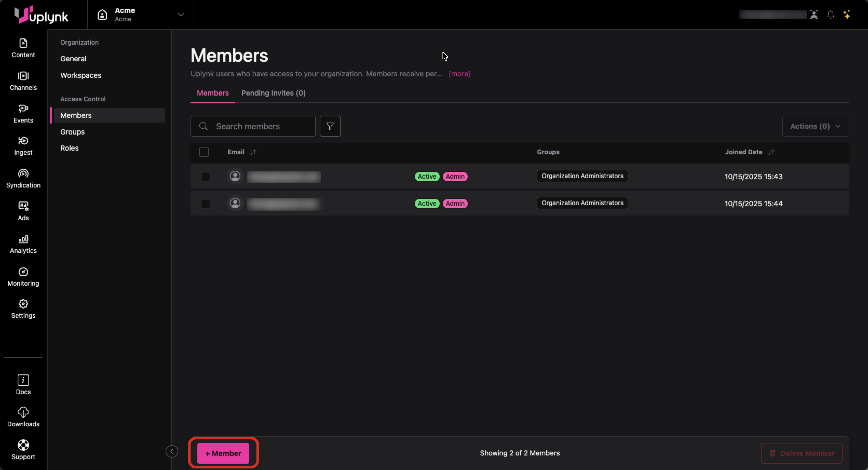Image resolution: width=868 pixels, height=470 pixels.
Task: Check the second member row checkbox
Action: [206, 203]
